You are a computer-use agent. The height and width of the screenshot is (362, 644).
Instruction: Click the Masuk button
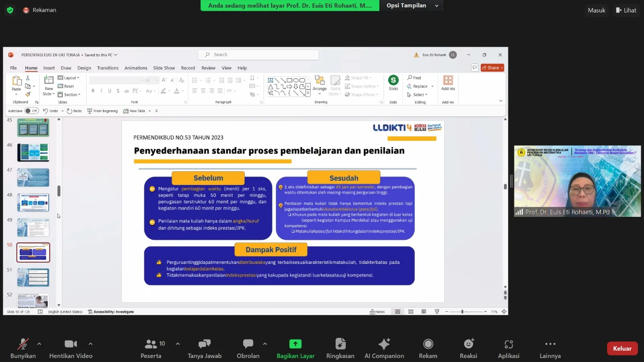click(597, 10)
